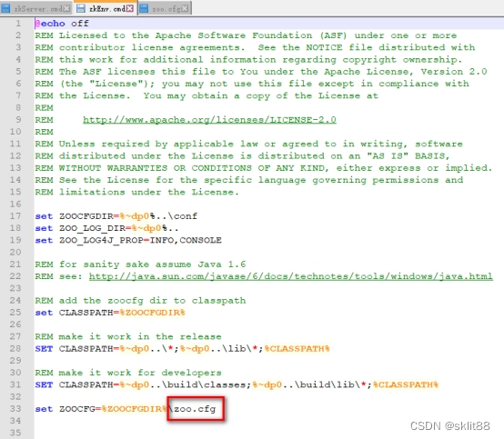Viewport: 504px width, 439px height.
Task: Click the save icon on zkEnv.cmd tab
Action: (81, 9)
